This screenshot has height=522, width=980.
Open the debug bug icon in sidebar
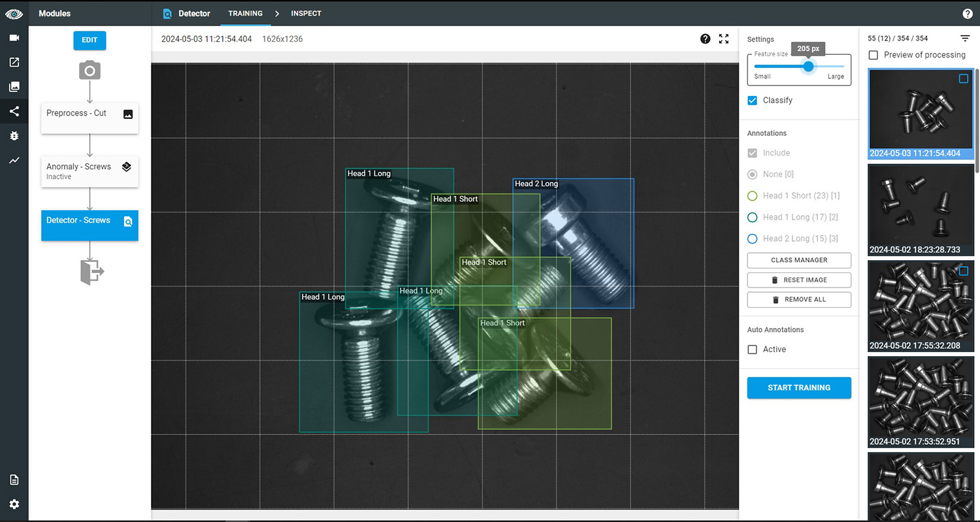[14, 136]
